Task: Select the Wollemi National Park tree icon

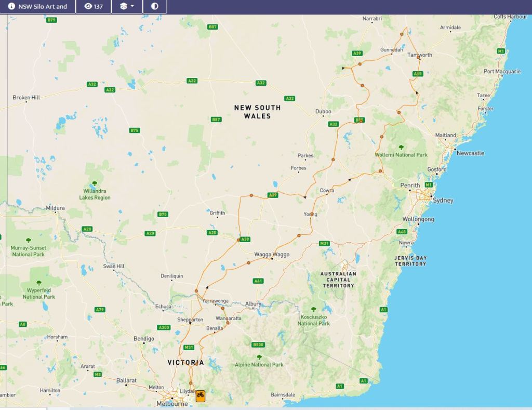Action: click(x=401, y=148)
